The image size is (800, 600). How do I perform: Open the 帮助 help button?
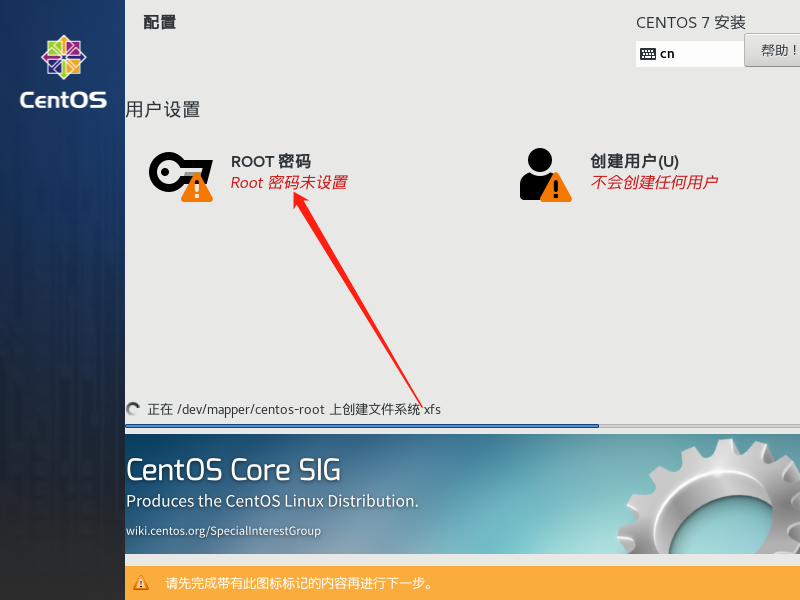[x=772, y=50]
